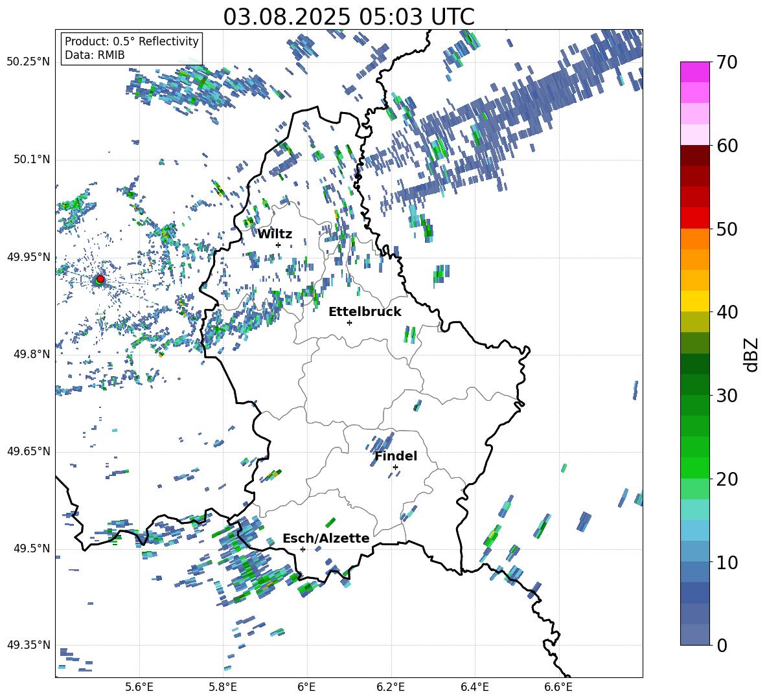Click the dark maroon colorbar segment below 60
Viewport: 767px width, 700px height.
tap(694, 155)
